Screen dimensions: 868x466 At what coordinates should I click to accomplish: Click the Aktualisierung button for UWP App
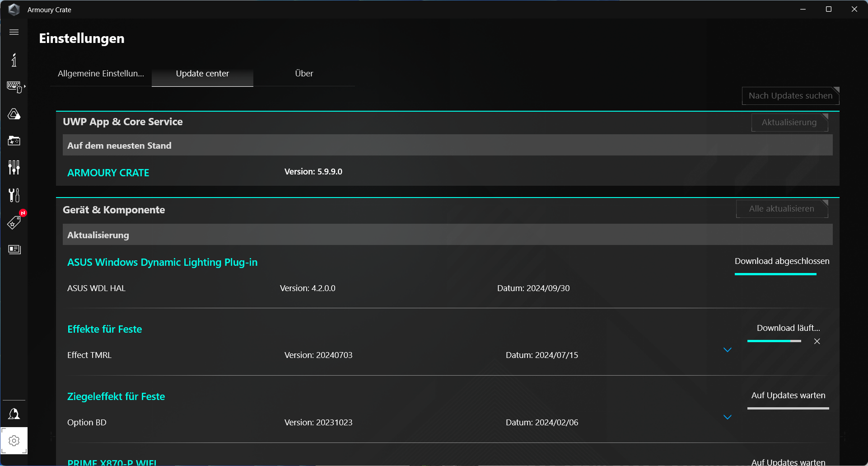(x=789, y=122)
